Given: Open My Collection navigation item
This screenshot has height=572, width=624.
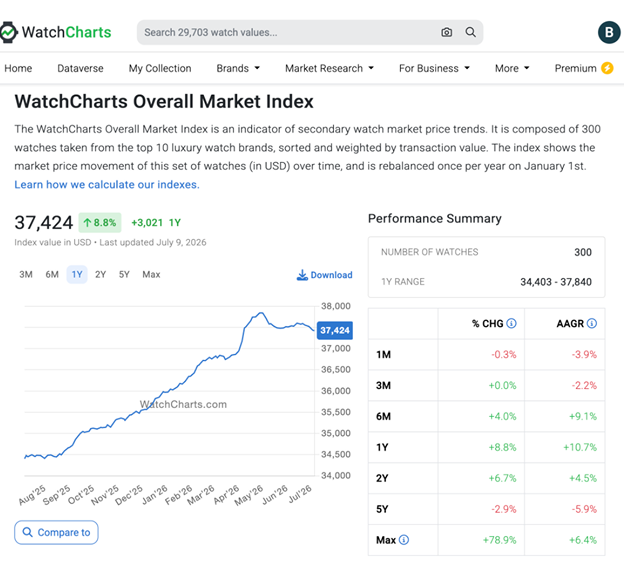Looking at the screenshot, I should pos(160,68).
